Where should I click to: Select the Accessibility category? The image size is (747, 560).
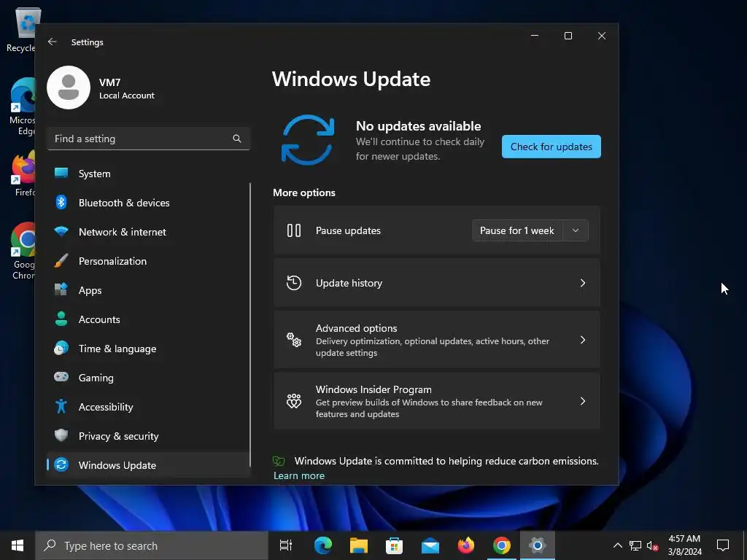(148, 406)
